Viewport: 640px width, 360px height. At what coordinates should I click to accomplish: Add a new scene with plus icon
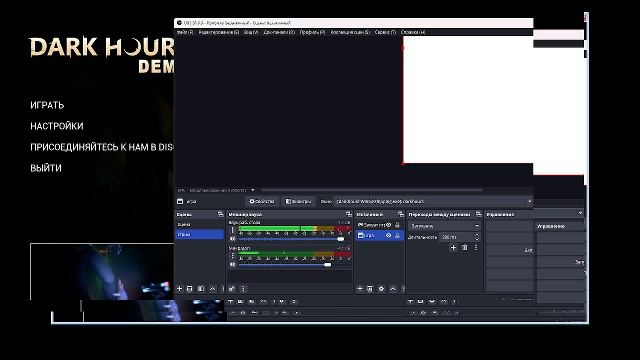[180, 289]
